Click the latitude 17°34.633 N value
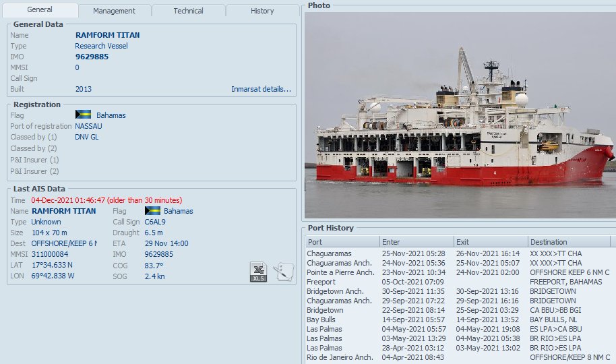The image size is (616, 364). click(x=52, y=265)
